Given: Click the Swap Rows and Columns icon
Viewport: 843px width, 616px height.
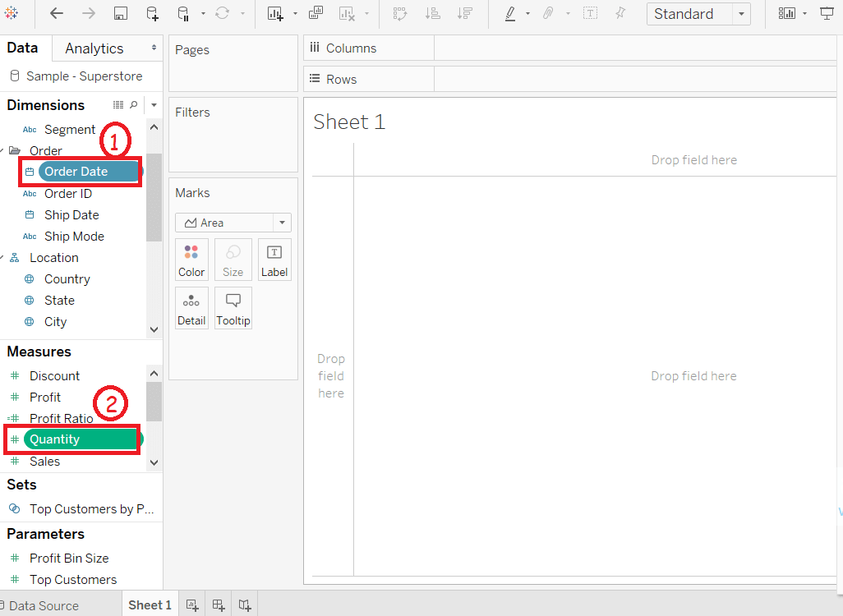Looking at the screenshot, I should [400, 13].
